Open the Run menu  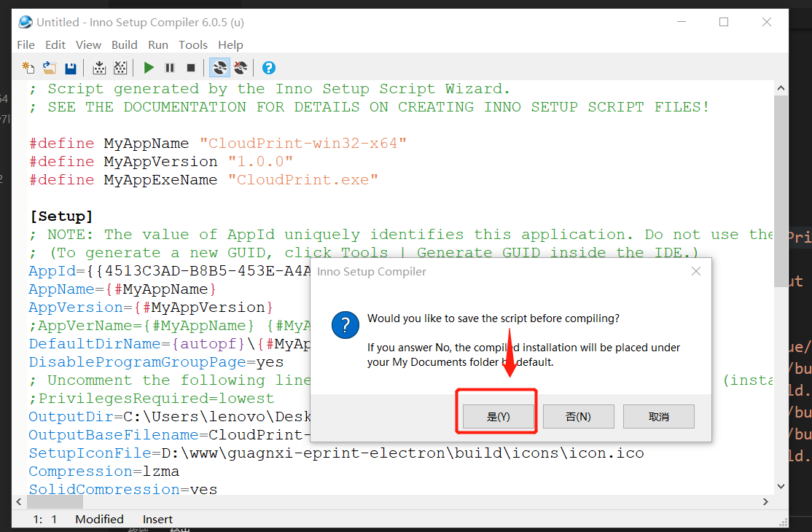(x=158, y=45)
